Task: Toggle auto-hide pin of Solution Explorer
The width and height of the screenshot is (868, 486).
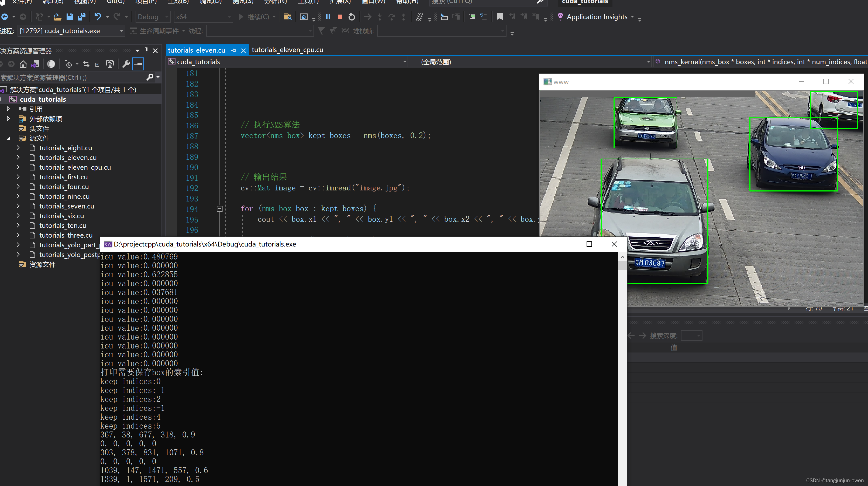Action: (146, 50)
